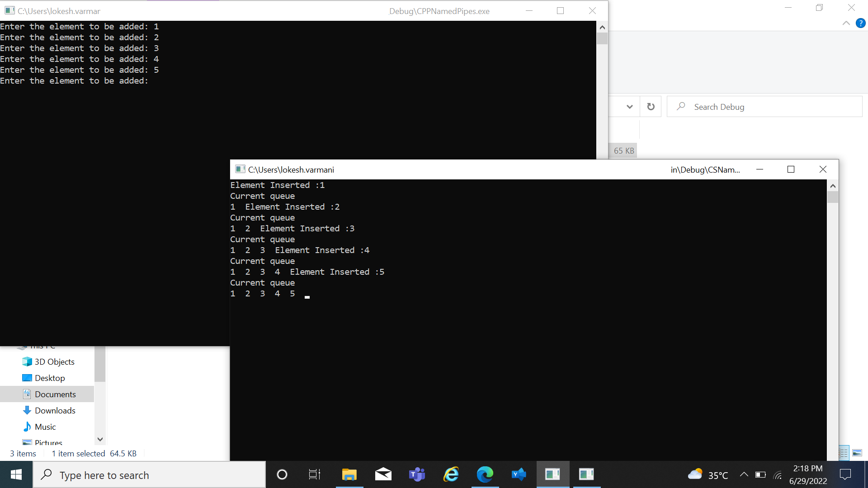Viewport: 868px width, 488px height.
Task: Open the File Explorer help icon
Action: click(x=860, y=23)
